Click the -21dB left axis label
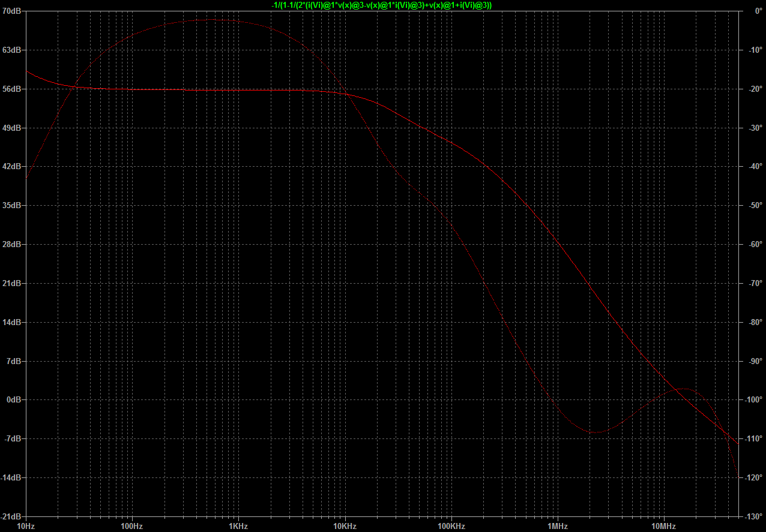Viewport: 766px width, 532px height. (11, 516)
